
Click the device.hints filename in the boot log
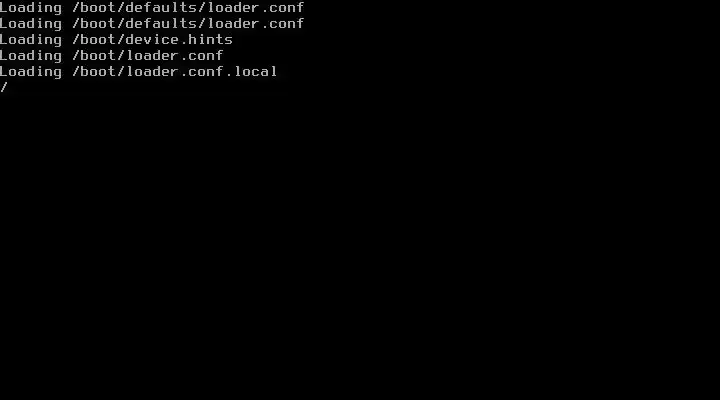point(179,39)
